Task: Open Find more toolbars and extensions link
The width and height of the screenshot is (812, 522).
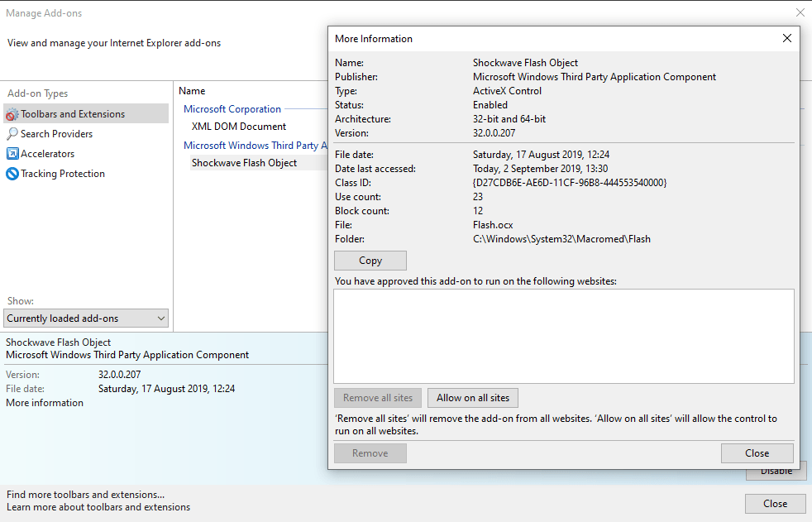Action: pyautogui.click(x=85, y=495)
